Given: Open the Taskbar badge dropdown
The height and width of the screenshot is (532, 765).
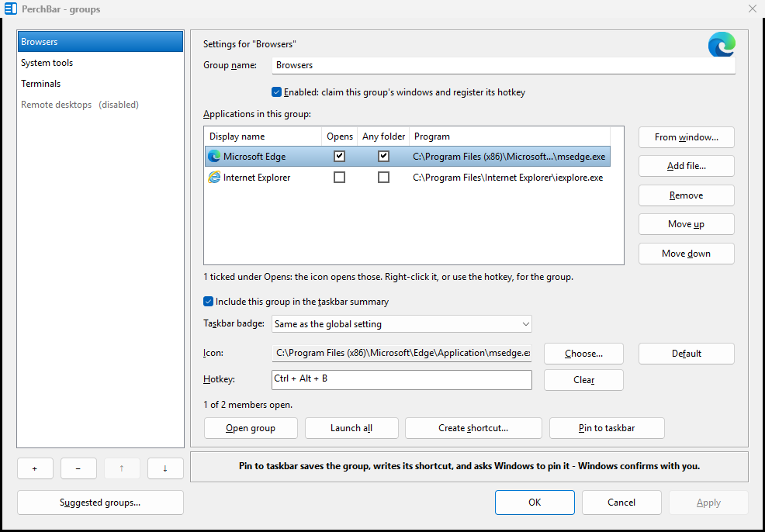Looking at the screenshot, I should [x=402, y=324].
